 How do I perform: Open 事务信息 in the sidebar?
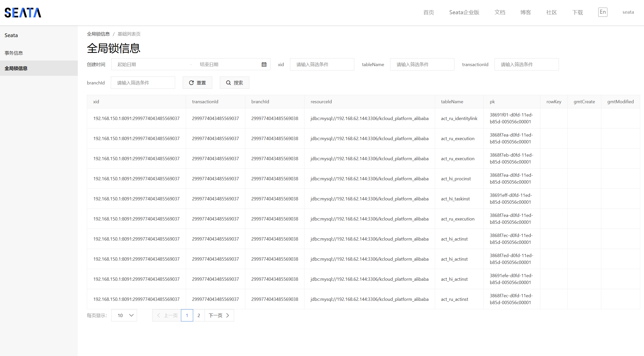coord(14,53)
